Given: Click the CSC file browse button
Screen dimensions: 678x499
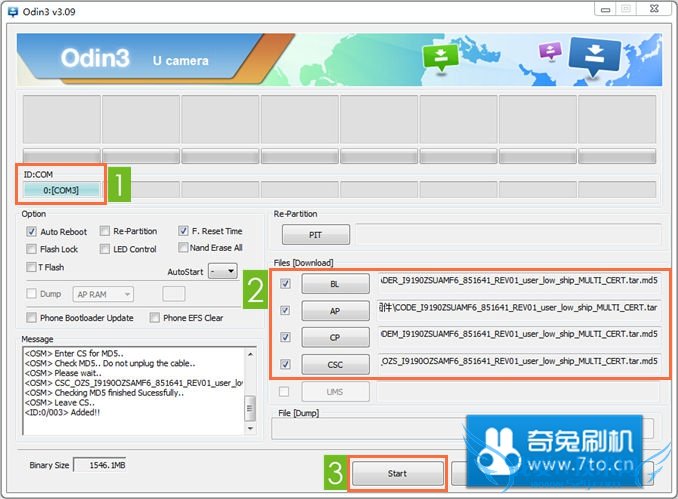Looking at the screenshot, I should coord(336,365).
